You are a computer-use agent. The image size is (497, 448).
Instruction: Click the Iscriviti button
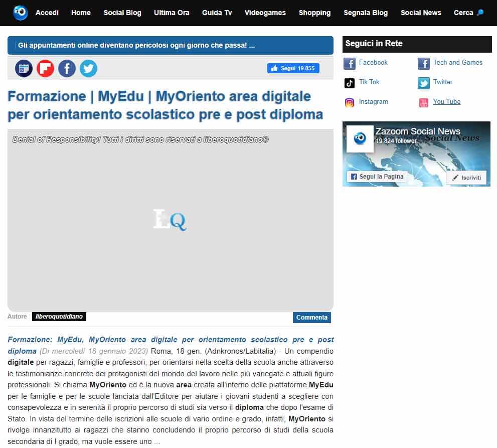pos(466,178)
